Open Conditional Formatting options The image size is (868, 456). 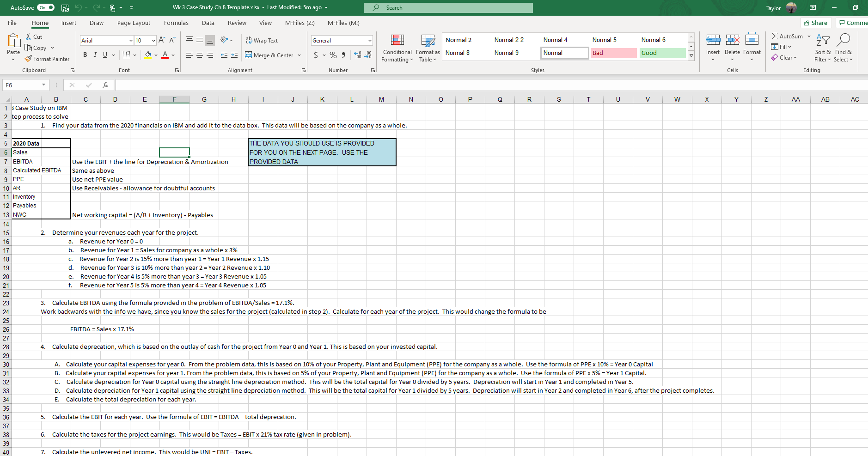(x=397, y=48)
